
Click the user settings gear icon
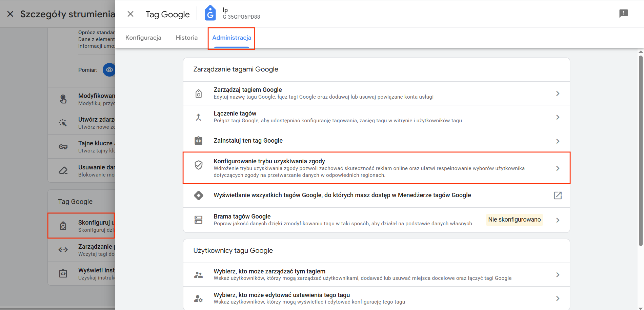tap(199, 298)
